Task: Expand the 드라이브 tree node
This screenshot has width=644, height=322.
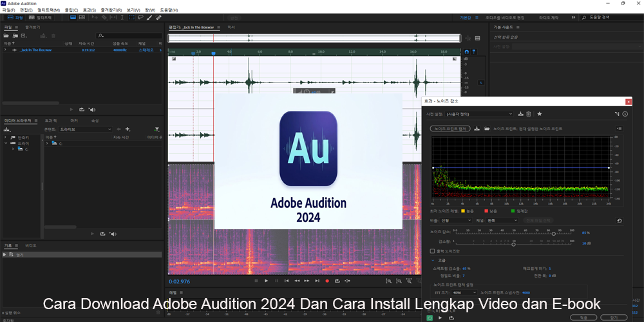Action: [6, 144]
